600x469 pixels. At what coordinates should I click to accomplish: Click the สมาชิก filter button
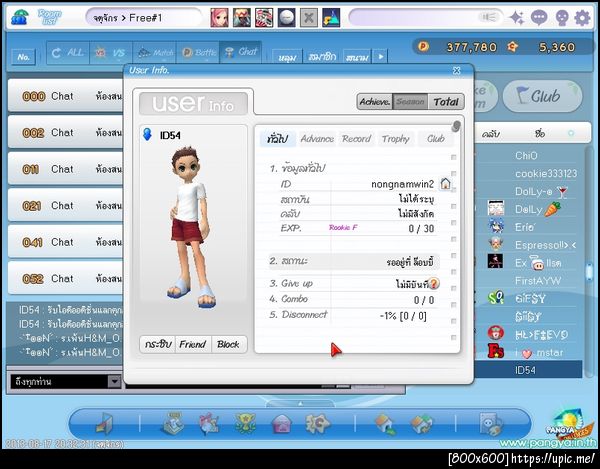(x=322, y=57)
